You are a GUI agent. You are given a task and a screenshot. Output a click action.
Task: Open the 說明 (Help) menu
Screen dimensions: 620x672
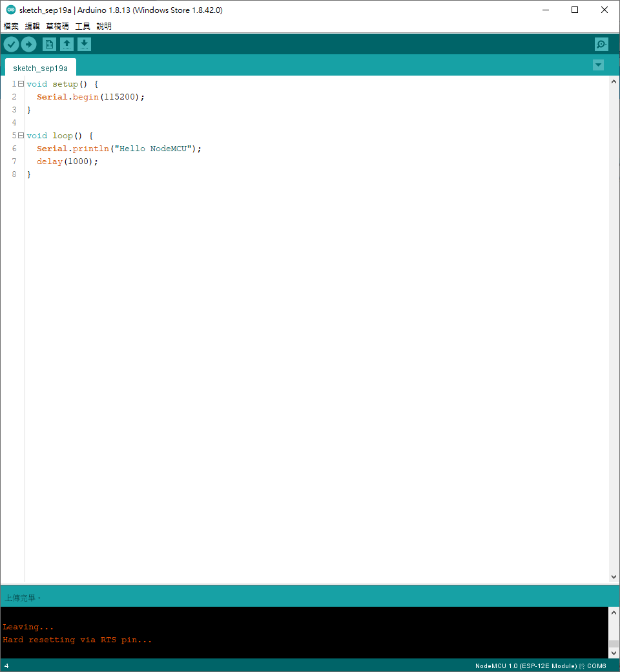point(104,26)
